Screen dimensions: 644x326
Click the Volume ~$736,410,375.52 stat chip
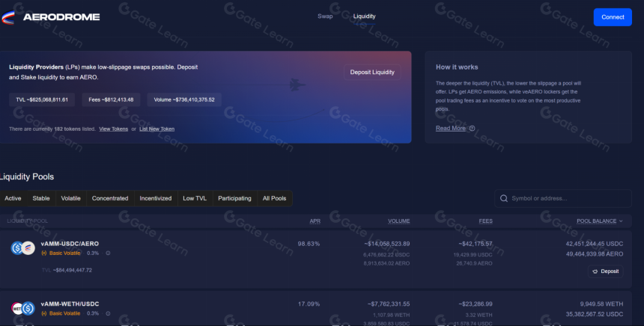point(184,99)
